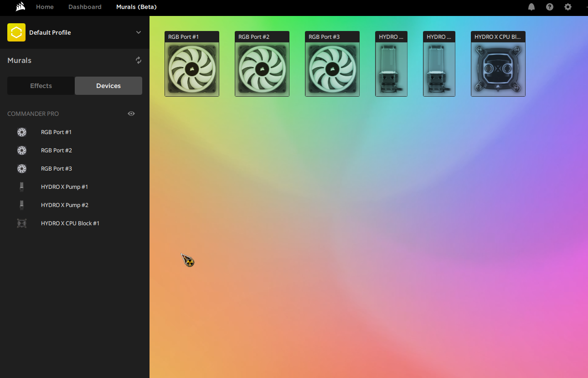Image resolution: width=588 pixels, height=378 pixels.
Task: Click the fan icon beside RGB Port #3
Action: pyautogui.click(x=21, y=169)
